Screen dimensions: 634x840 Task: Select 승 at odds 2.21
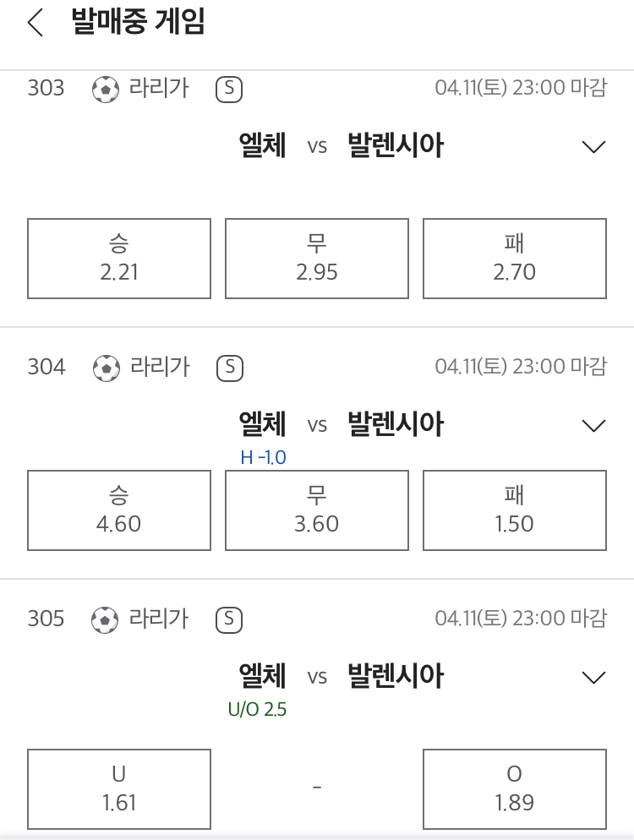tap(119, 259)
